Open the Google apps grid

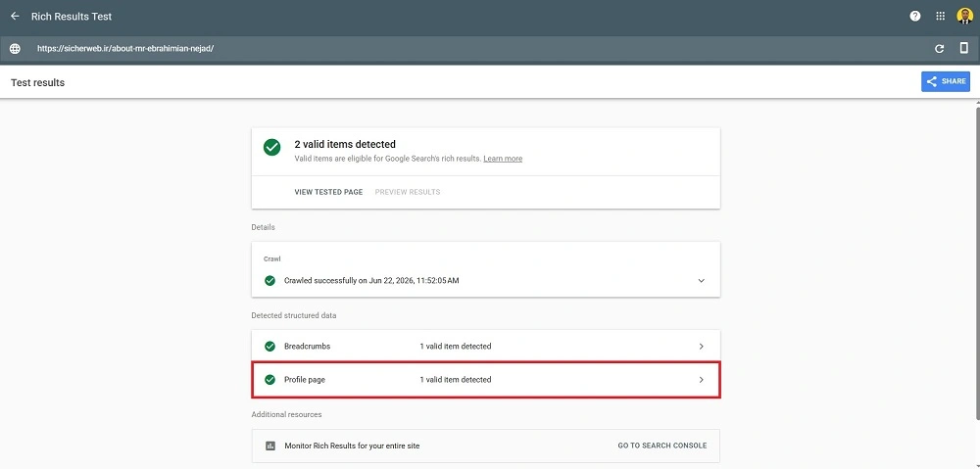[x=940, y=17]
